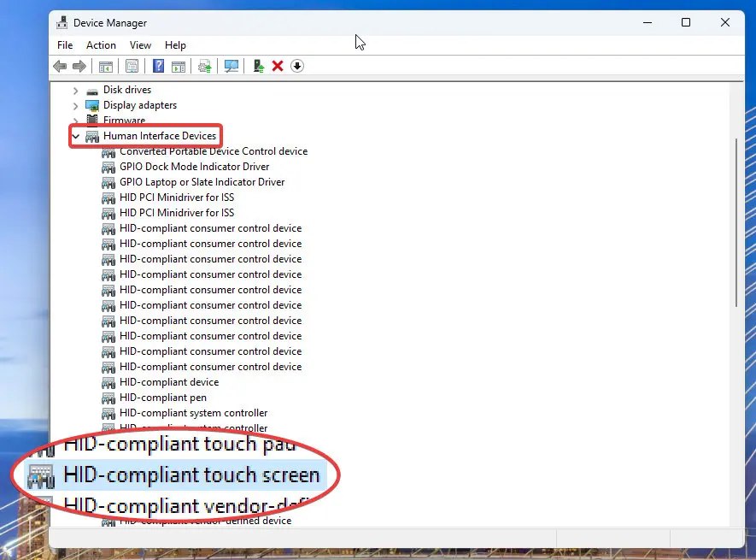Image resolution: width=756 pixels, height=560 pixels.
Task: Open the Action menu
Action: click(101, 45)
